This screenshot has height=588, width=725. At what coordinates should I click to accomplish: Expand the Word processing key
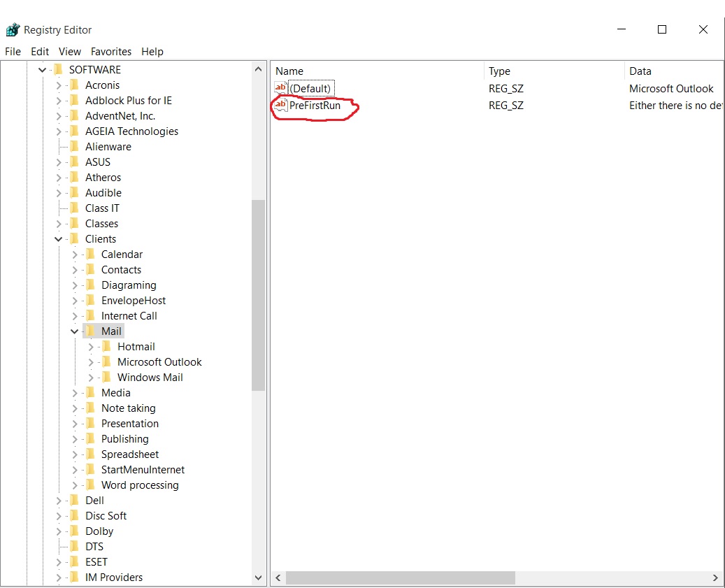75,485
